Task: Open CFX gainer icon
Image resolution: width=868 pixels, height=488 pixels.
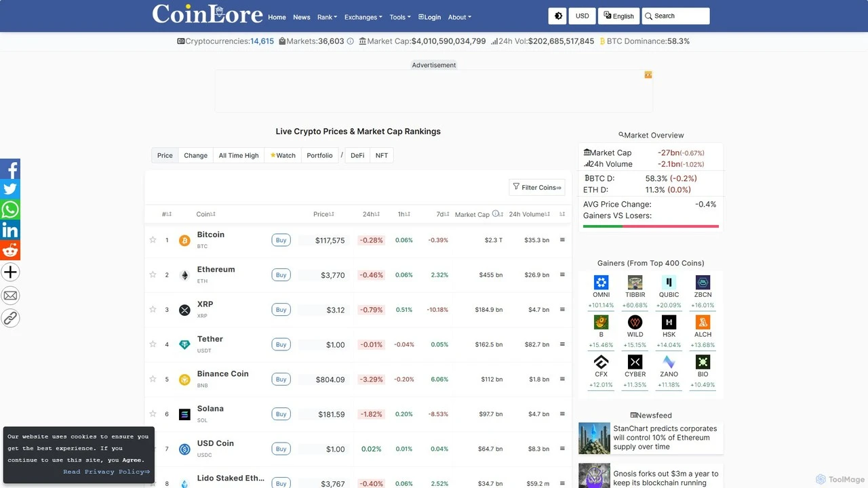Action: click(x=601, y=362)
